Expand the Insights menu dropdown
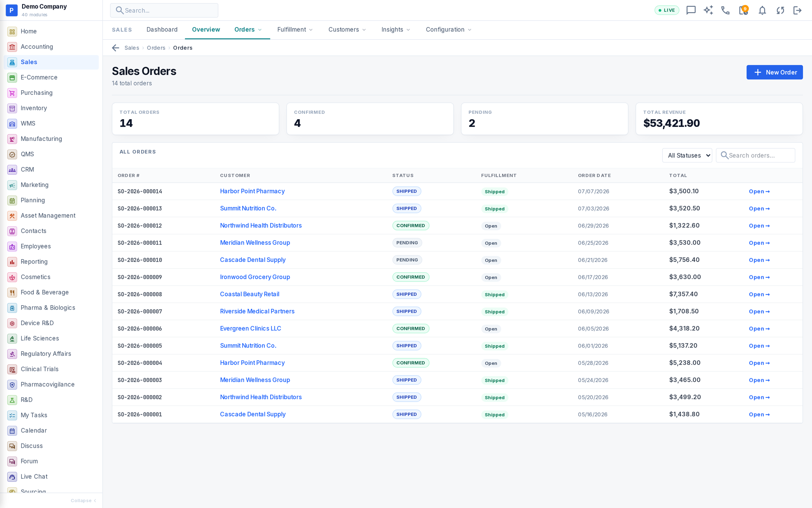Screen dimensions: 812x508 pyautogui.click(x=396, y=30)
